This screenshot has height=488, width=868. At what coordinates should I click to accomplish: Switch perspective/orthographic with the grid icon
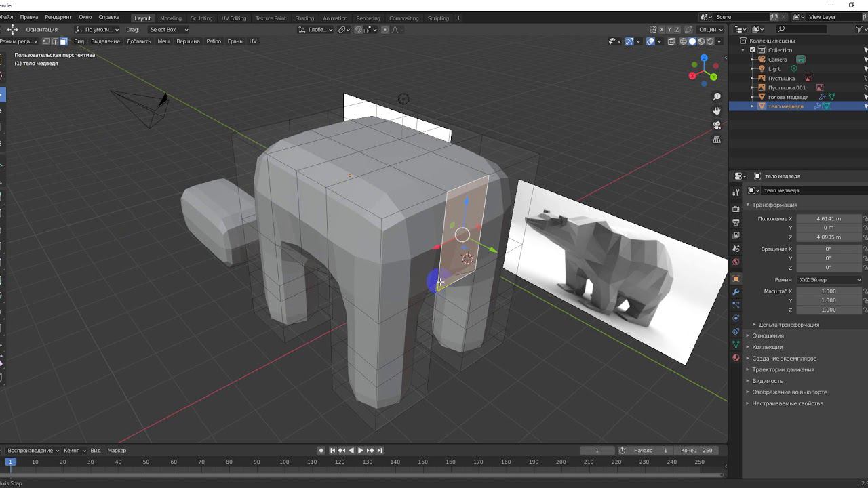point(717,140)
